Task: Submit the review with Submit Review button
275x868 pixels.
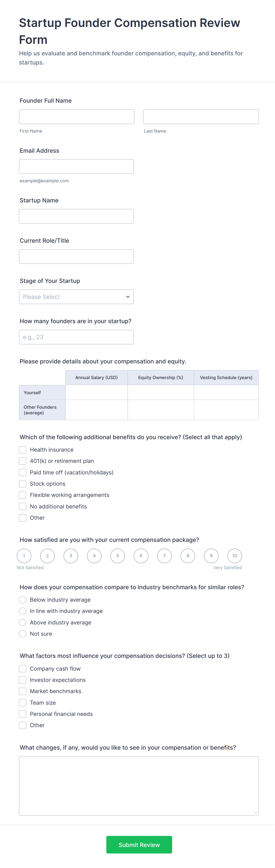Action: pyautogui.click(x=139, y=844)
